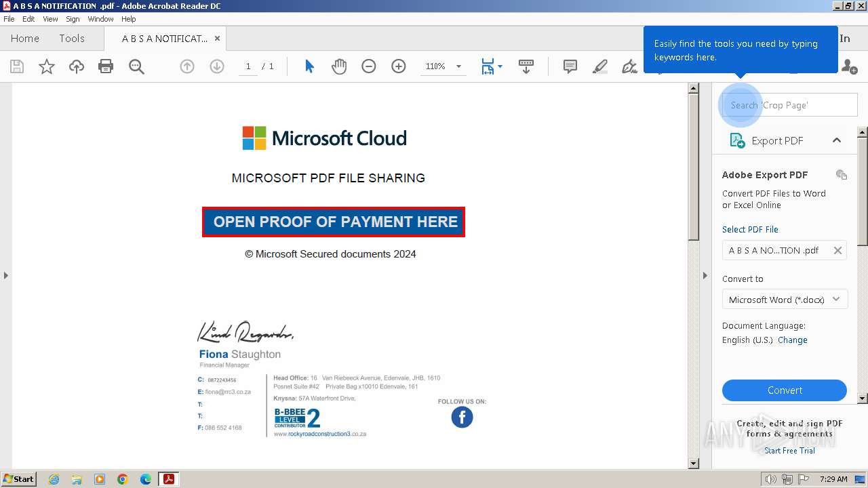The width and height of the screenshot is (868, 488).
Task: Open the sign document pen icon
Action: 630,66
